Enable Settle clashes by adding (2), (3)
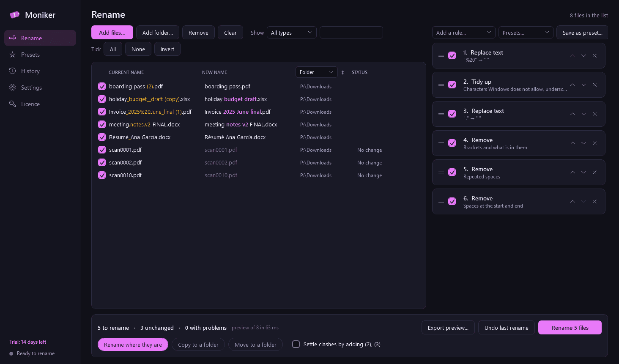 click(296, 344)
